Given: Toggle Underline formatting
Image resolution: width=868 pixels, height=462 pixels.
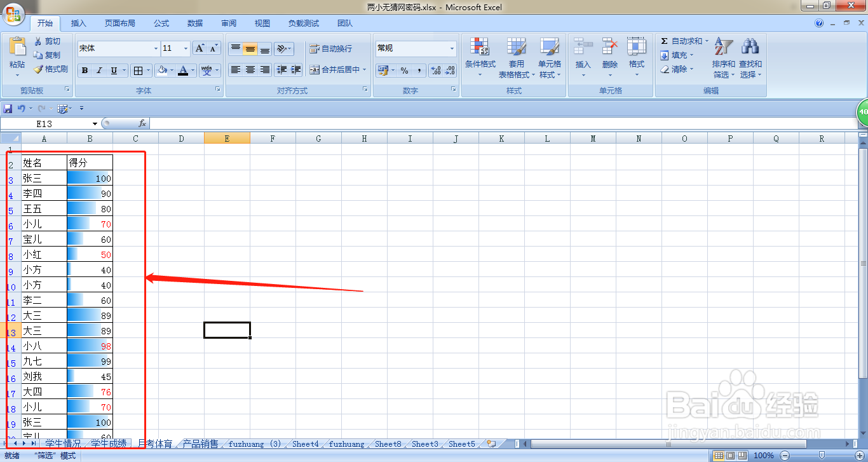Looking at the screenshot, I should pos(114,71).
